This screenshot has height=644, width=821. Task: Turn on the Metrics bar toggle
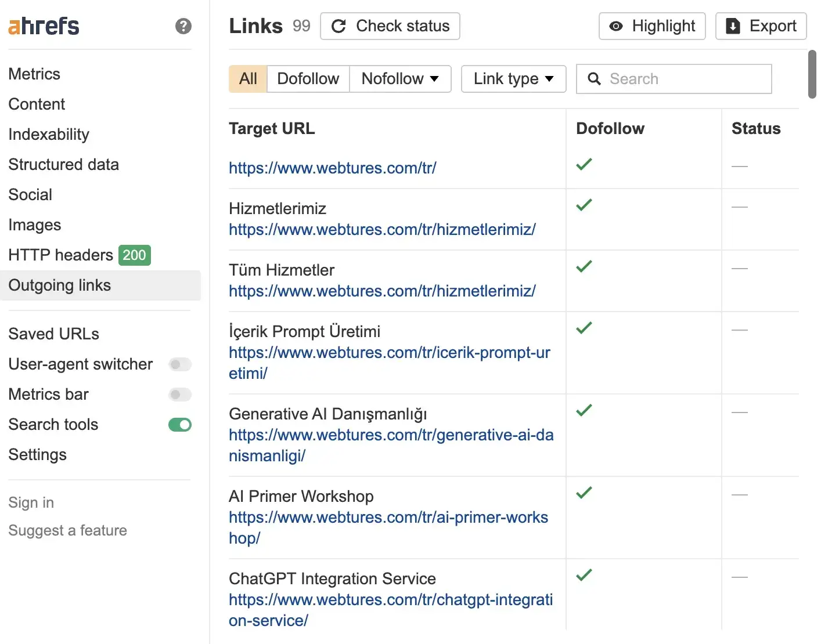[179, 395]
